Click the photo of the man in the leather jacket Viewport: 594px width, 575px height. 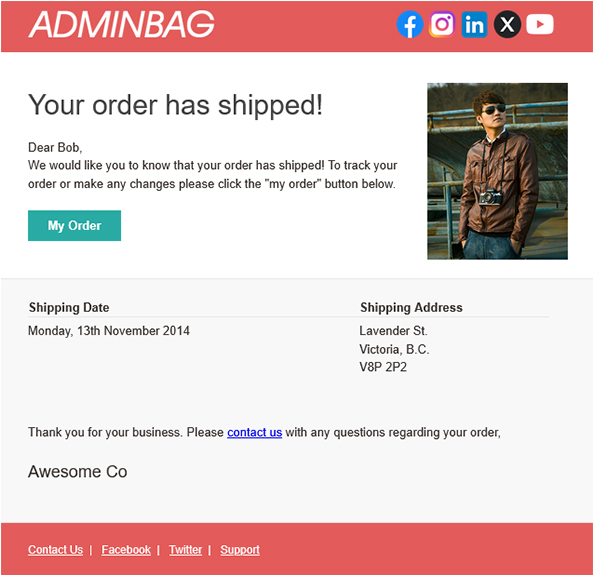tap(497, 171)
